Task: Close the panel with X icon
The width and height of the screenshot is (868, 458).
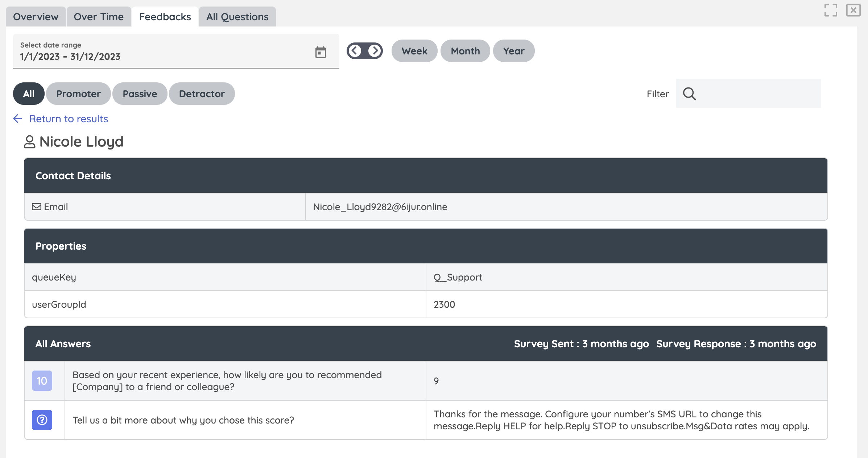Action: click(853, 10)
